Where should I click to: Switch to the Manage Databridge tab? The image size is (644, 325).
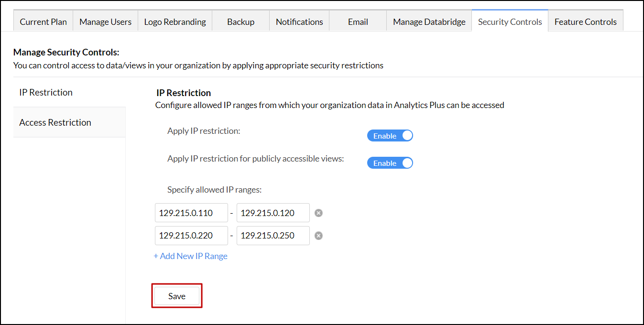(x=428, y=22)
